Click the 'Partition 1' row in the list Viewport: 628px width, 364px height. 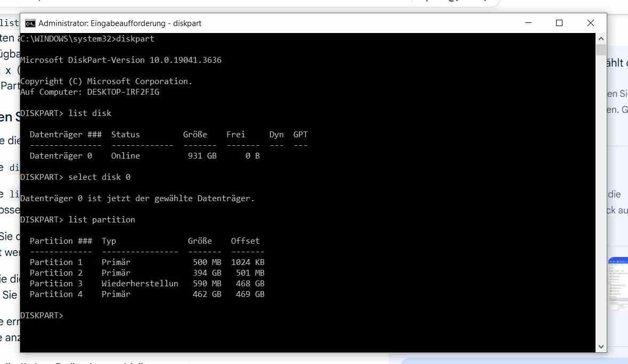point(56,262)
